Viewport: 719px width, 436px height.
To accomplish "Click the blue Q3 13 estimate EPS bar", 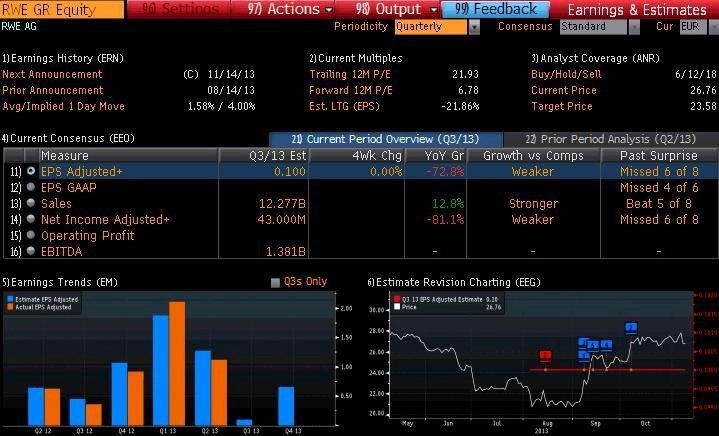I will (x=244, y=422).
